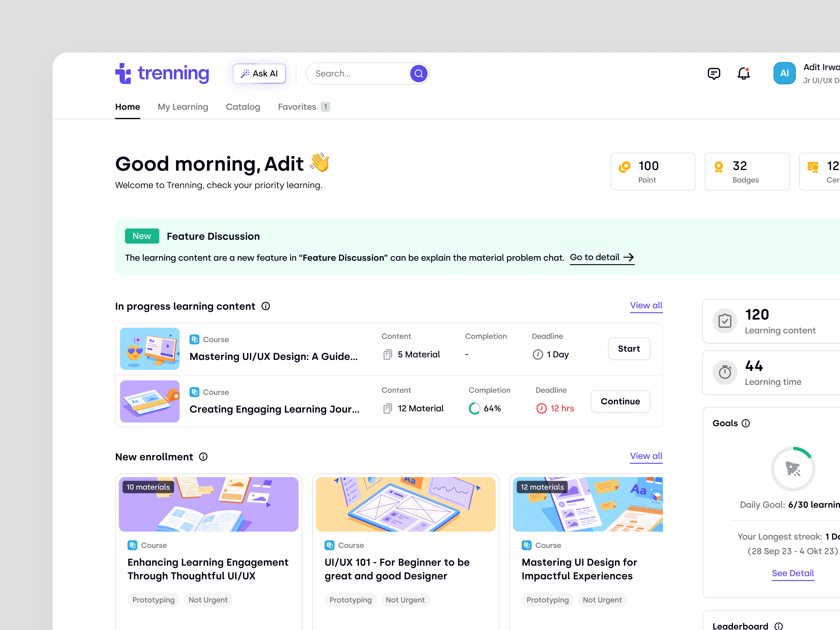Click the Learning content clipboard icon
This screenshot has height=630, width=840.
pyautogui.click(x=725, y=321)
